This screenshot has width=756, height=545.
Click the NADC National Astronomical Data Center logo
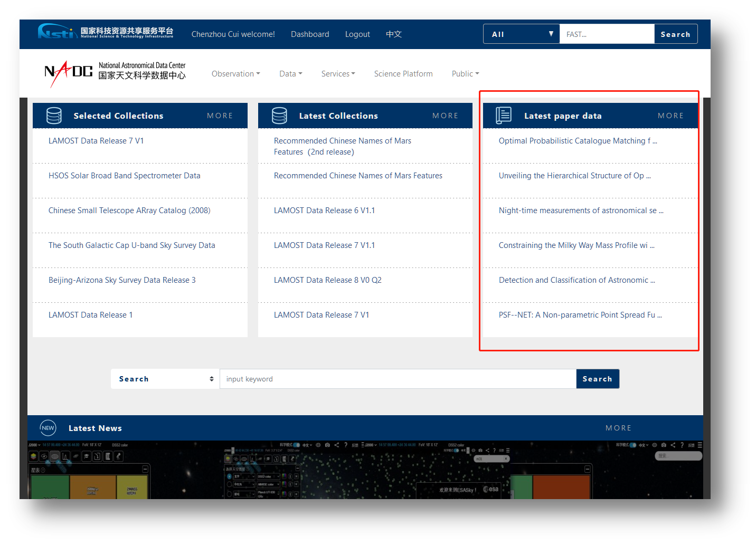tap(115, 73)
